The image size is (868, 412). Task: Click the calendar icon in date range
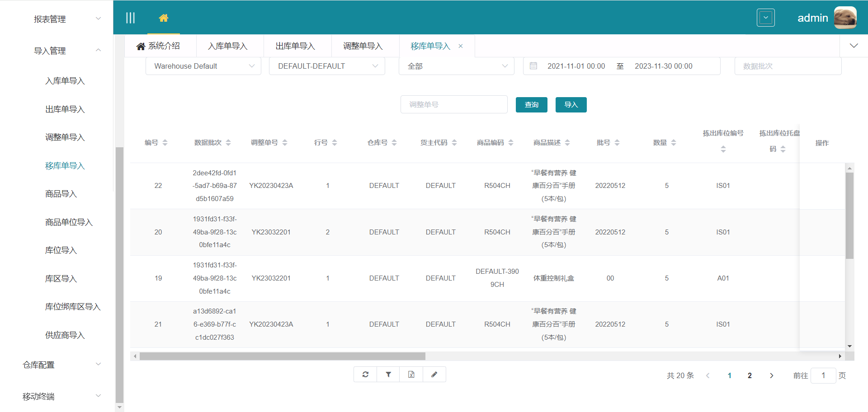tap(533, 66)
